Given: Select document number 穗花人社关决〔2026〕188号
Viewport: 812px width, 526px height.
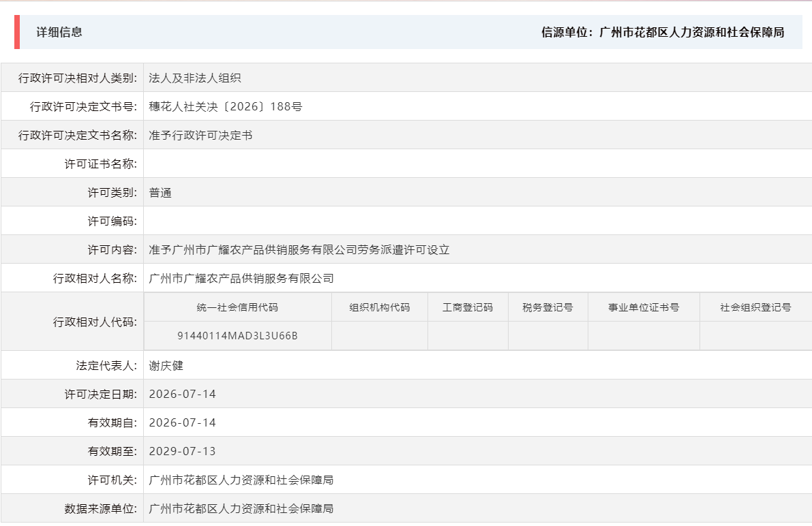Looking at the screenshot, I should [225, 107].
